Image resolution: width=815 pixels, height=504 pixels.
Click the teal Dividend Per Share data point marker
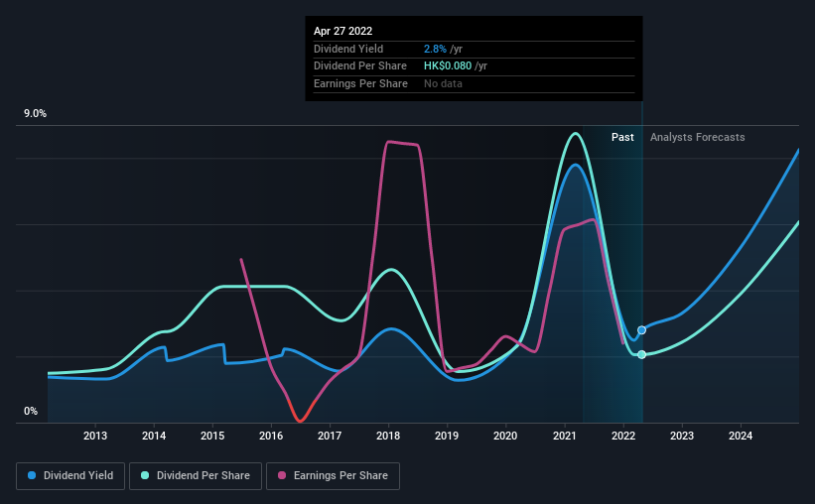642,354
